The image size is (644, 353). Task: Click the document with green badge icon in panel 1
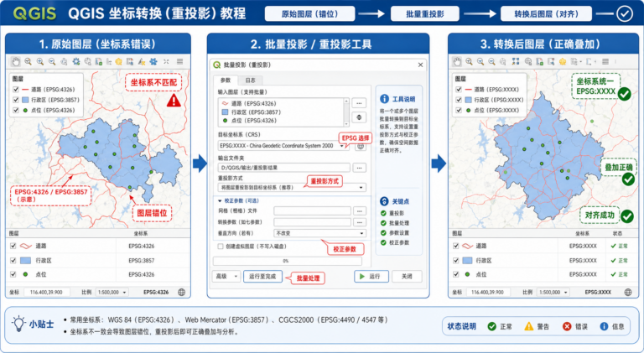pos(99,61)
